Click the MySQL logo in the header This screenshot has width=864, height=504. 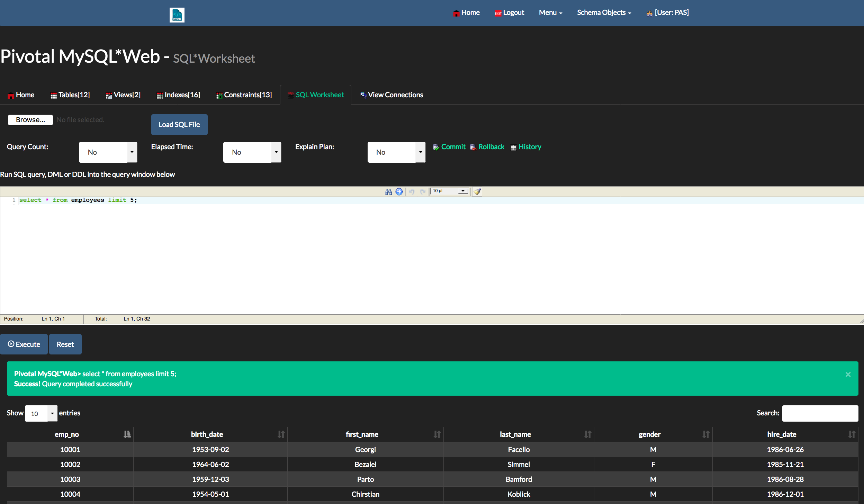(x=177, y=15)
